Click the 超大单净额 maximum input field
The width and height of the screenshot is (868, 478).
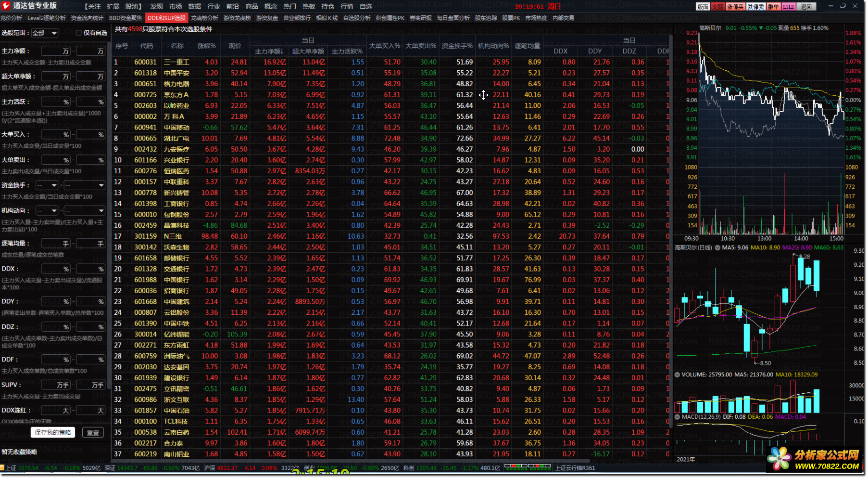[91, 77]
